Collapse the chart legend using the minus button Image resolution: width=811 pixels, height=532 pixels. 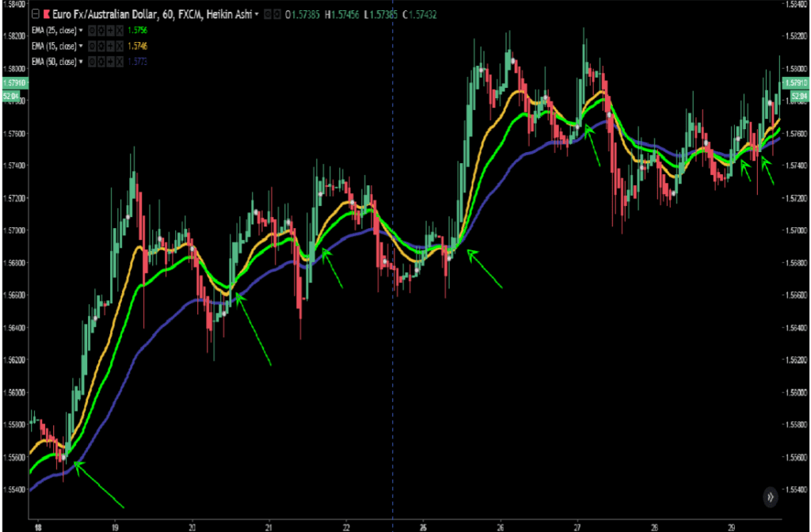[x=34, y=14]
